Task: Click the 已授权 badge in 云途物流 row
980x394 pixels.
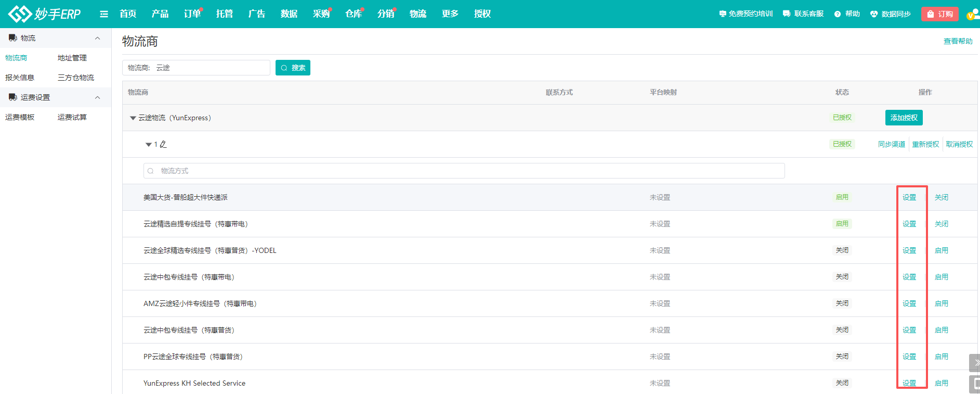Action: (842, 118)
